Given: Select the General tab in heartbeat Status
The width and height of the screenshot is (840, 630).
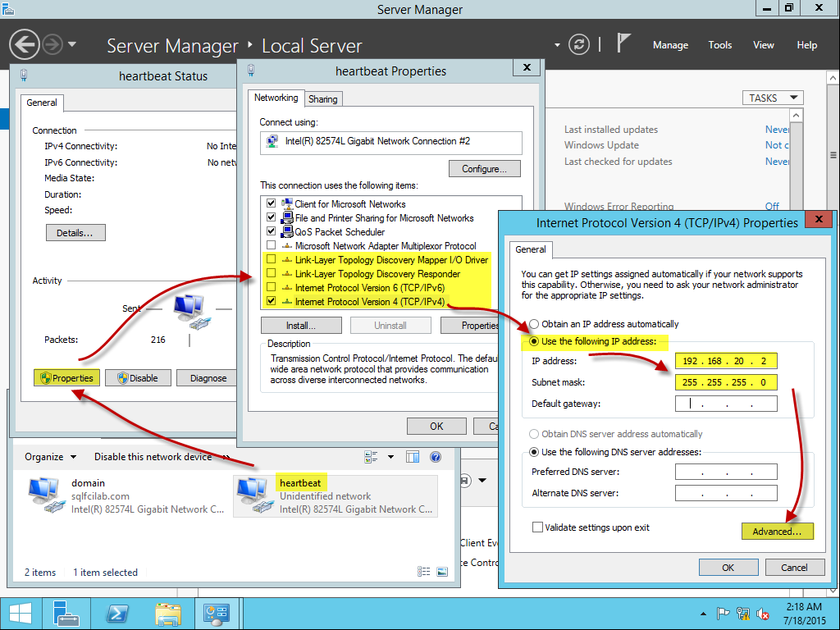Looking at the screenshot, I should pyautogui.click(x=42, y=103).
